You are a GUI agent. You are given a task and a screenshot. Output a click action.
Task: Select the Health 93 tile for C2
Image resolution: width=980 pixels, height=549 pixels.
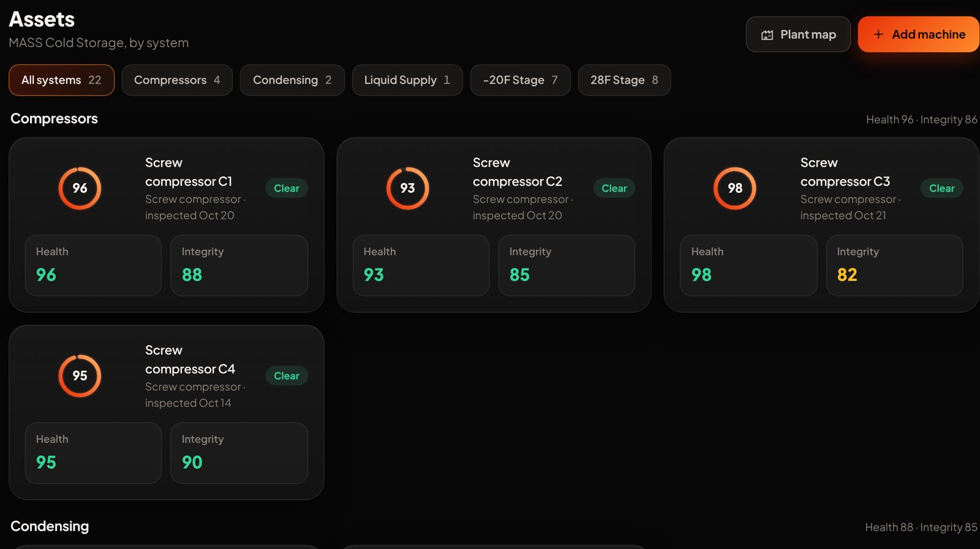point(421,265)
